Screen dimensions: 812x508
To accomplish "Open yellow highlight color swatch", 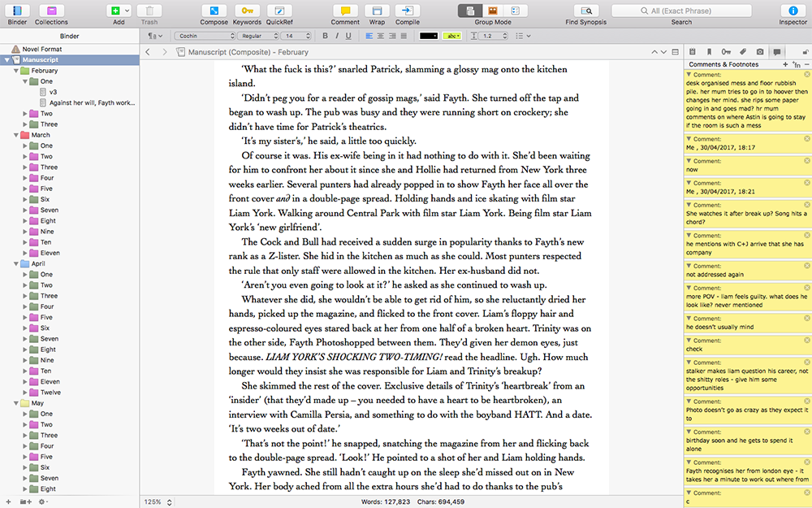I will tap(452, 36).
